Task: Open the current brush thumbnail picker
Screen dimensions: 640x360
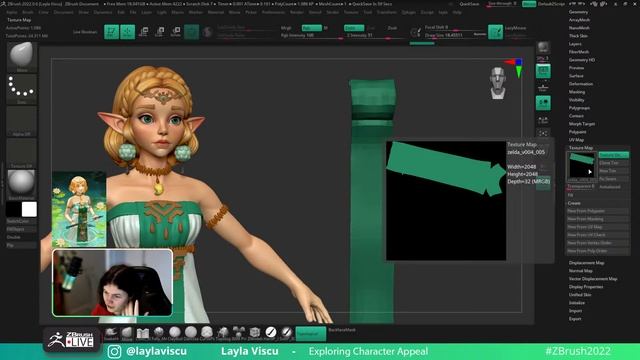Action: tap(22, 57)
